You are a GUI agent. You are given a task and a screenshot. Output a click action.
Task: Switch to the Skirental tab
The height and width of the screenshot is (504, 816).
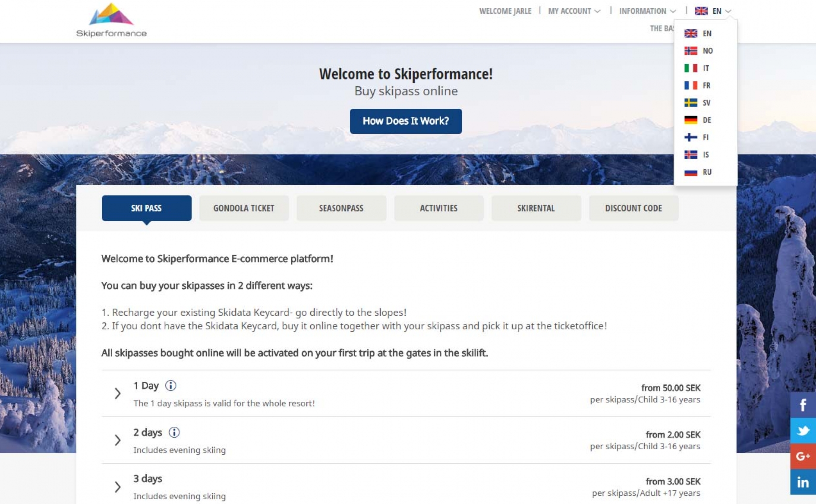click(x=536, y=208)
